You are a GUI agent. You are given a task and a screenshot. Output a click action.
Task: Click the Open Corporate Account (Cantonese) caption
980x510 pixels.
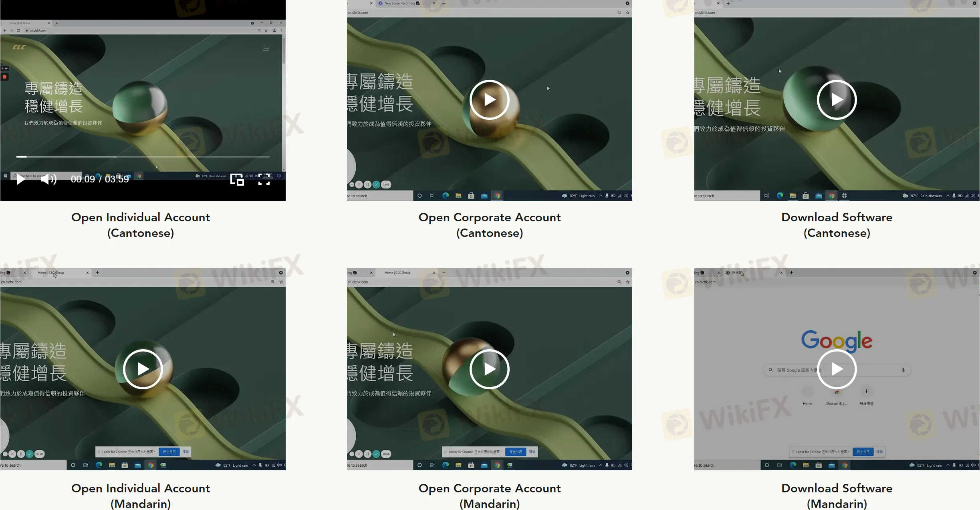click(x=489, y=225)
